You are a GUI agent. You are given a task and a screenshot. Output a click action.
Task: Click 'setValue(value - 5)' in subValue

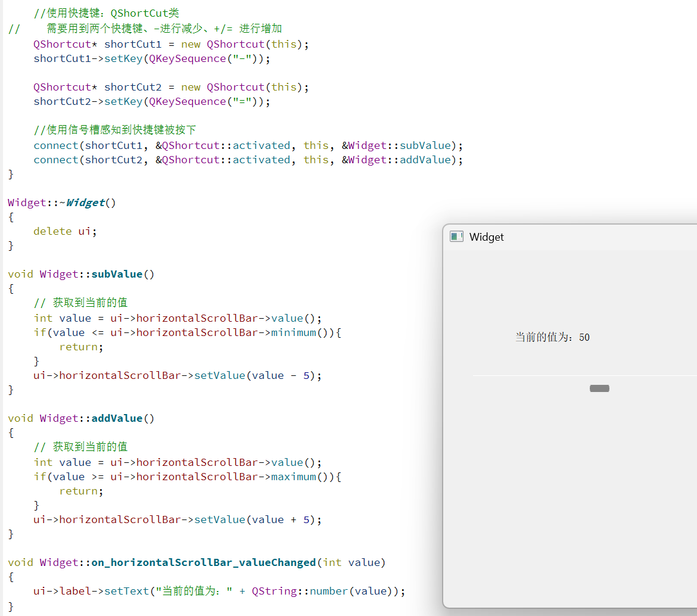point(255,375)
